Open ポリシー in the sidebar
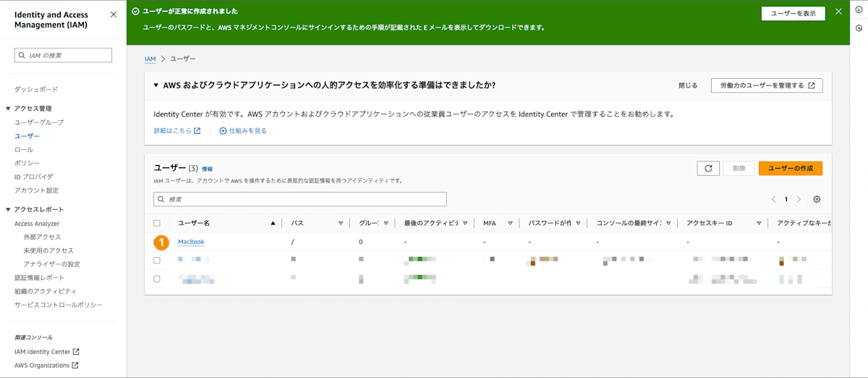The height and width of the screenshot is (378, 868). pos(27,163)
